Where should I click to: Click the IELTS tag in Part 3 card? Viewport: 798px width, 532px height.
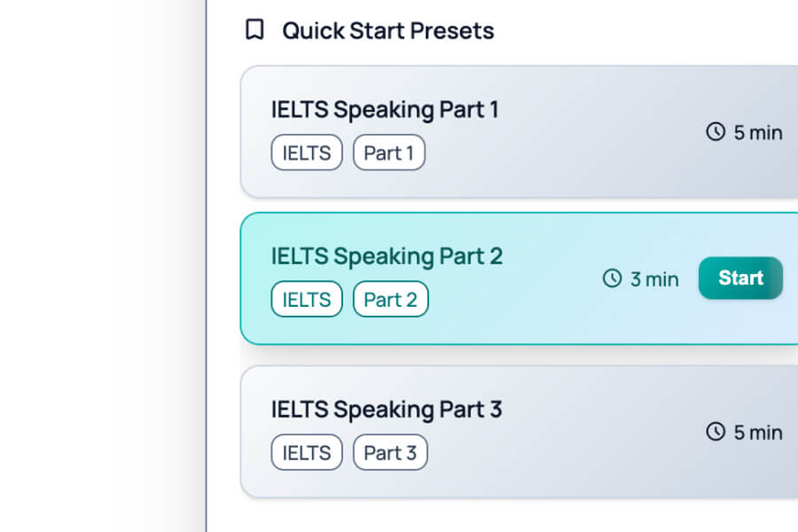pyautogui.click(x=307, y=452)
